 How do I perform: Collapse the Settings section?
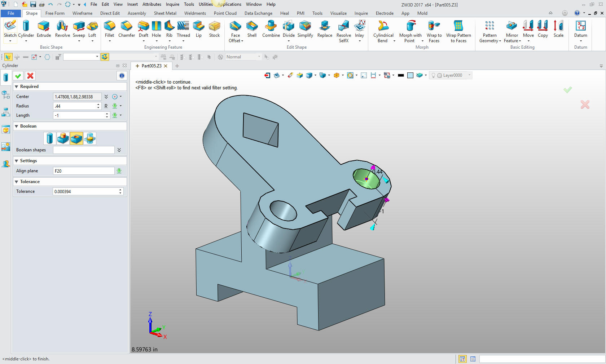point(16,161)
